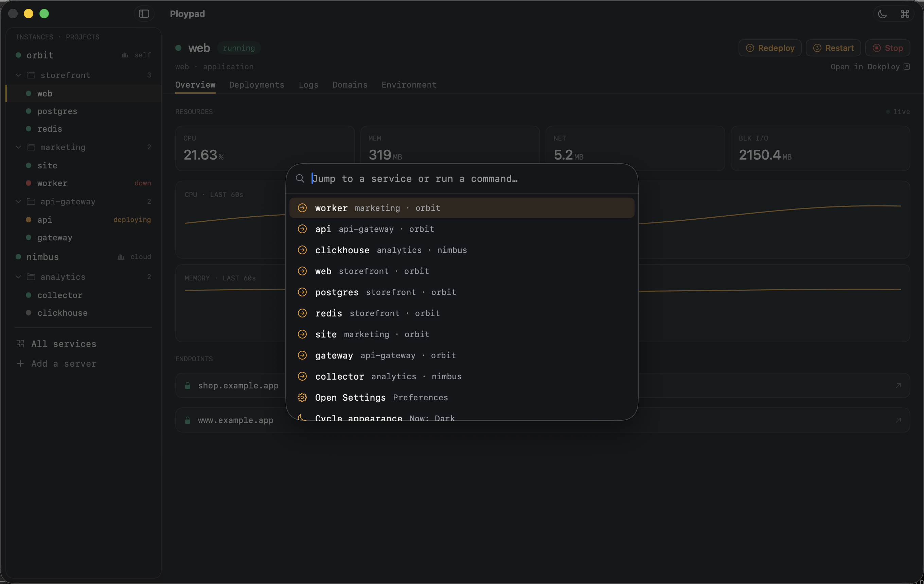Open All services grid icon

[x=20, y=344]
